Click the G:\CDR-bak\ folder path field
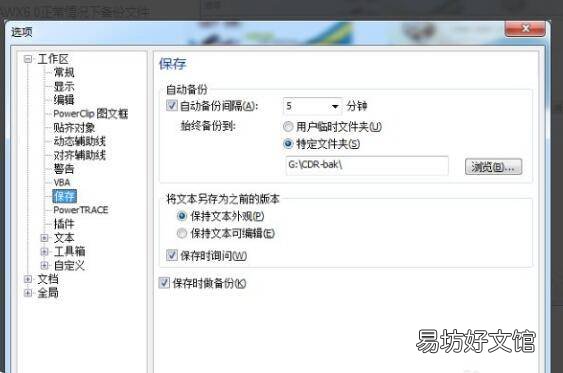Image resolution: width=563 pixels, height=373 pixels. pos(367,165)
